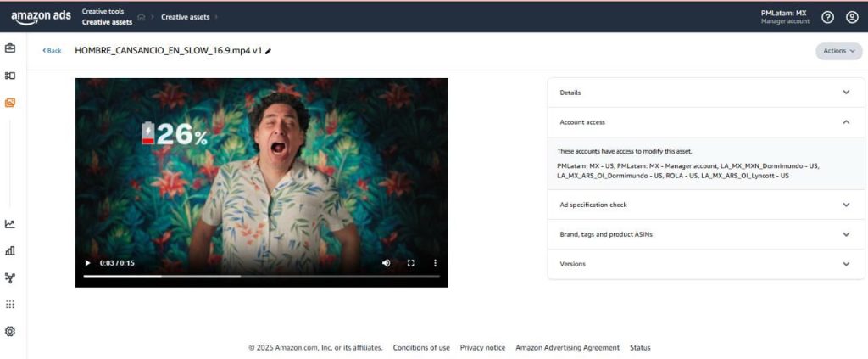Image resolution: width=868 pixels, height=359 pixels.
Task: Expand the Ad specification check section
Action: point(845,205)
